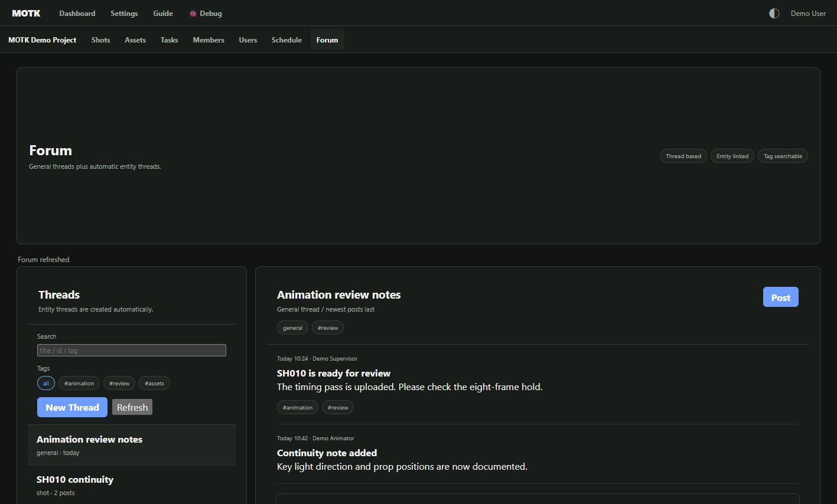Click the MOTK logo
Image resolution: width=837 pixels, height=504 pixels.
(26, 13)
